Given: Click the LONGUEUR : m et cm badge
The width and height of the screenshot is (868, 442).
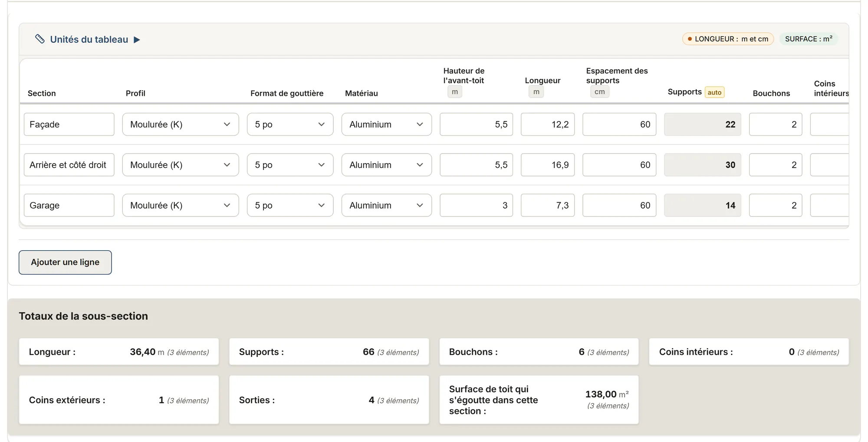Looking at the screenshot, I should coord(728,39).
